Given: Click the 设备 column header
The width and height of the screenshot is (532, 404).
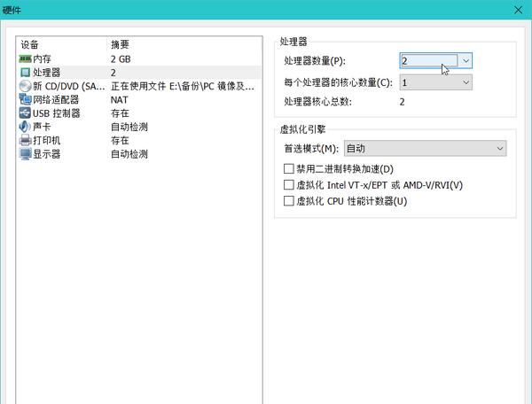Looking at the screenshot, I should coord(29,44).
